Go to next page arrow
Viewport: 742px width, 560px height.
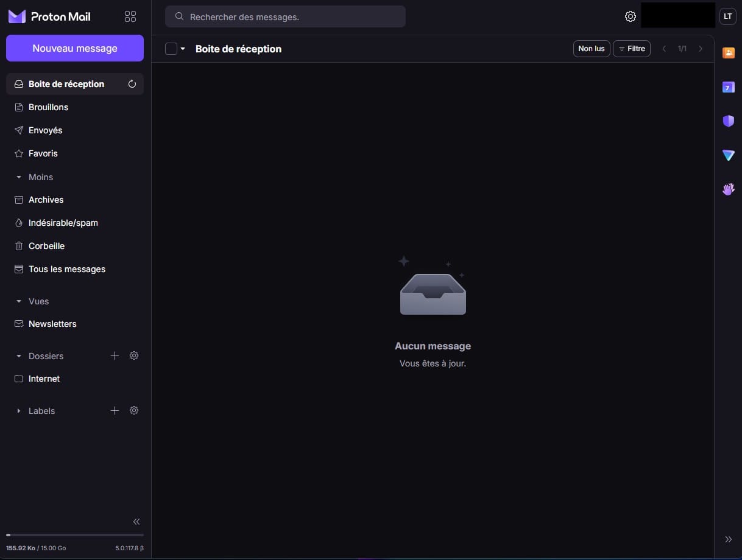click(x=701, y=49)
